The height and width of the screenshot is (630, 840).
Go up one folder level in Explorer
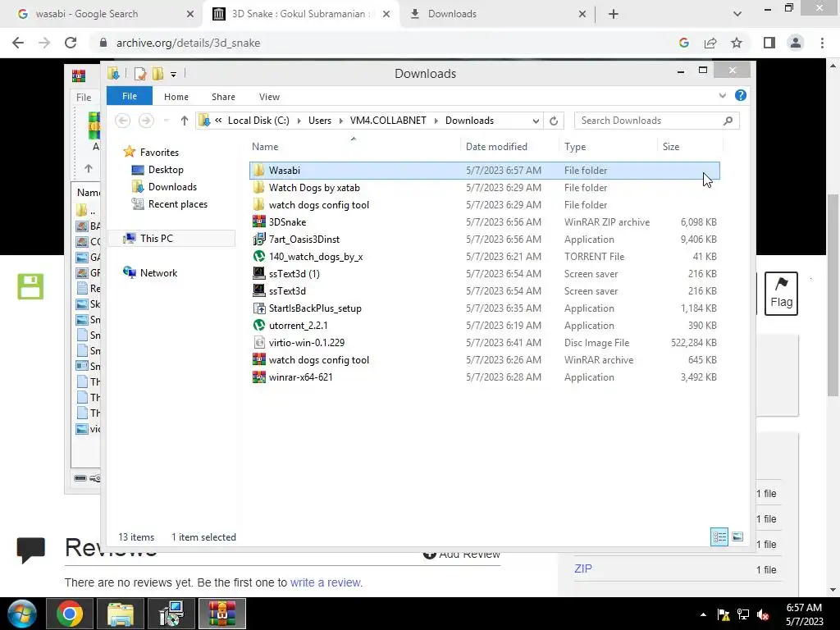pyautogui.click(x=185, y=121)
